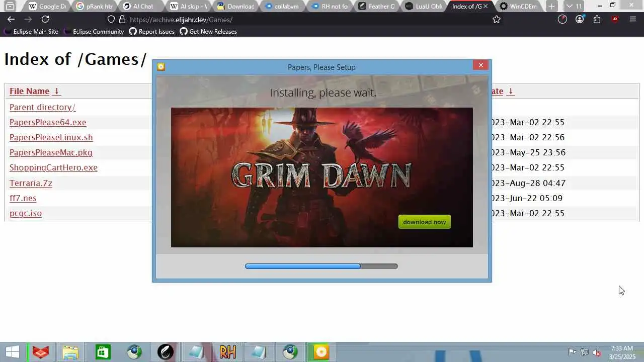Switch to the Google Docs tab
Viewport: 644px width, 362px height.
click(47, 6)
